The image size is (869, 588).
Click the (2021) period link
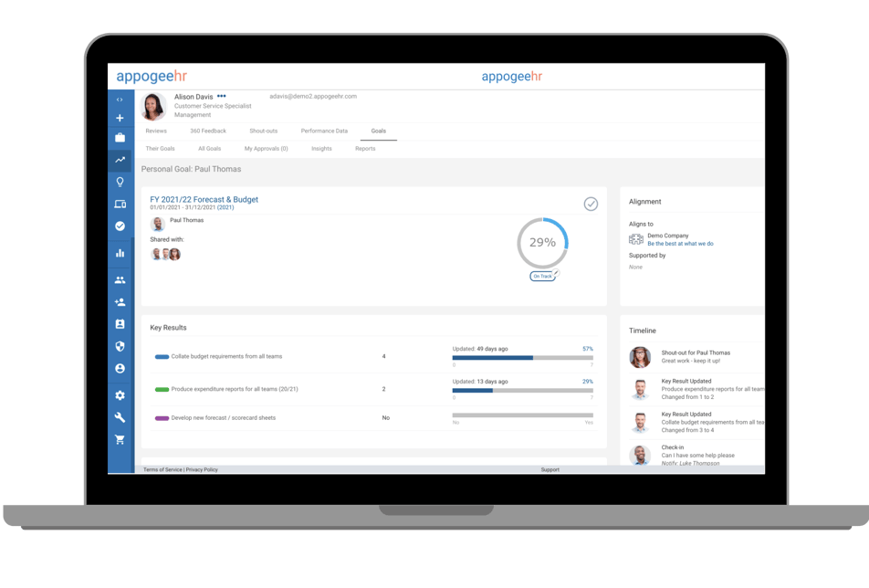tap(225, 207)
